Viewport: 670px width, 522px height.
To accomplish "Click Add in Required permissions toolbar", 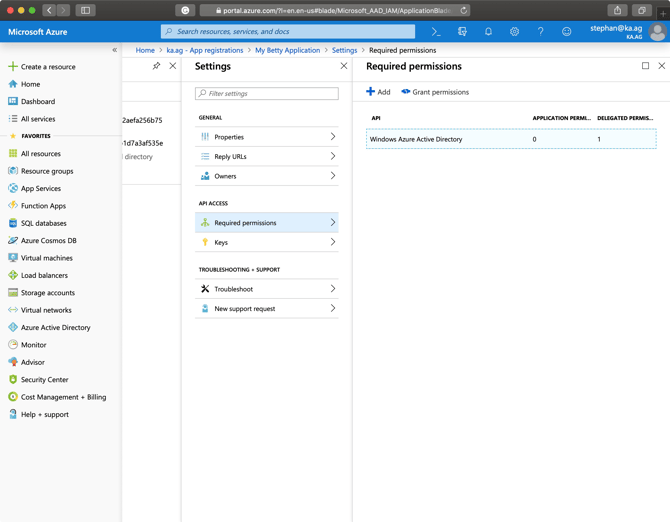I will 378,92.
